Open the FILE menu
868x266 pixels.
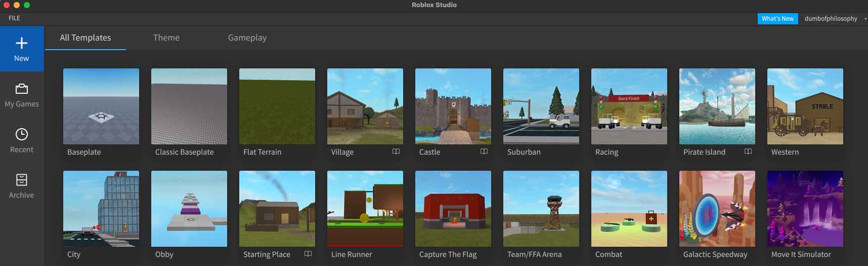pyautogui.click(x=14, y=18)
